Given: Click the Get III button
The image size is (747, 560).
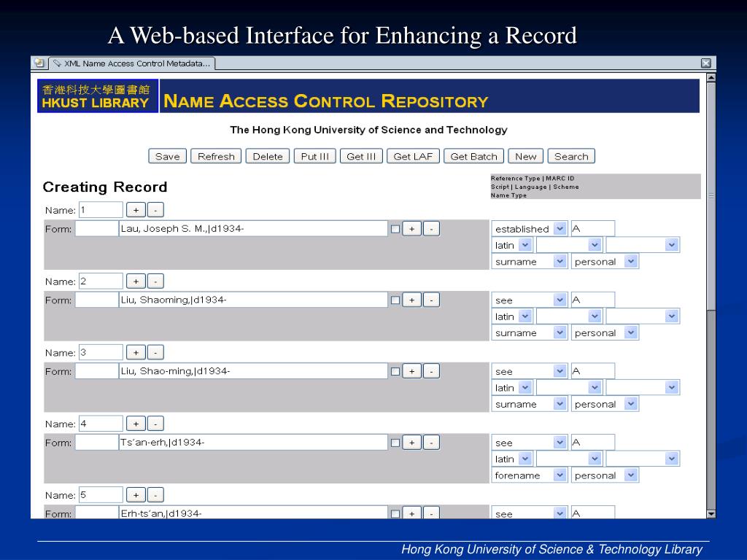Looking at the screenshot, I should (x=361, y=156).
